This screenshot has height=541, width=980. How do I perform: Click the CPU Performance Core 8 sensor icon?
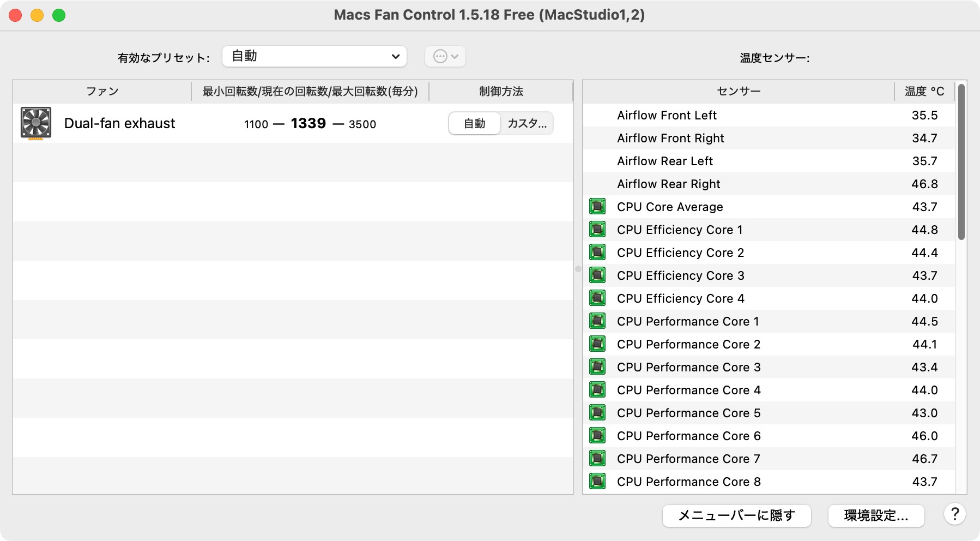[x=598, y=482]
